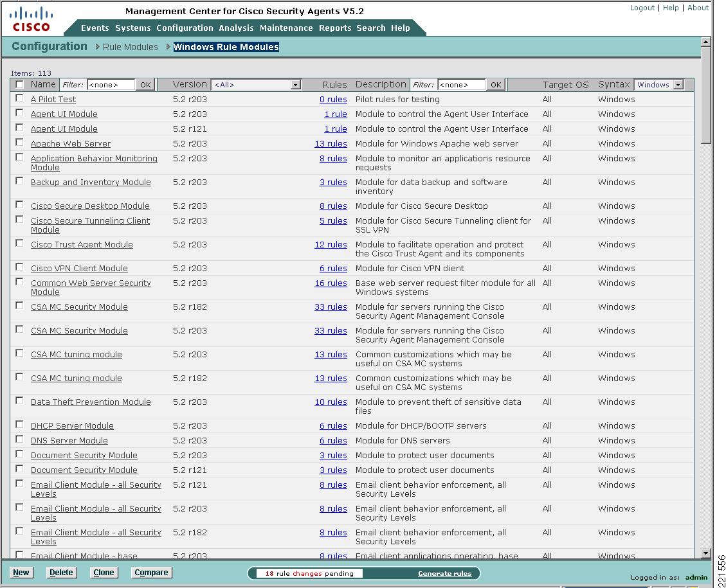Go to Rule Modules breadcrumb

[x=130, y=47]
